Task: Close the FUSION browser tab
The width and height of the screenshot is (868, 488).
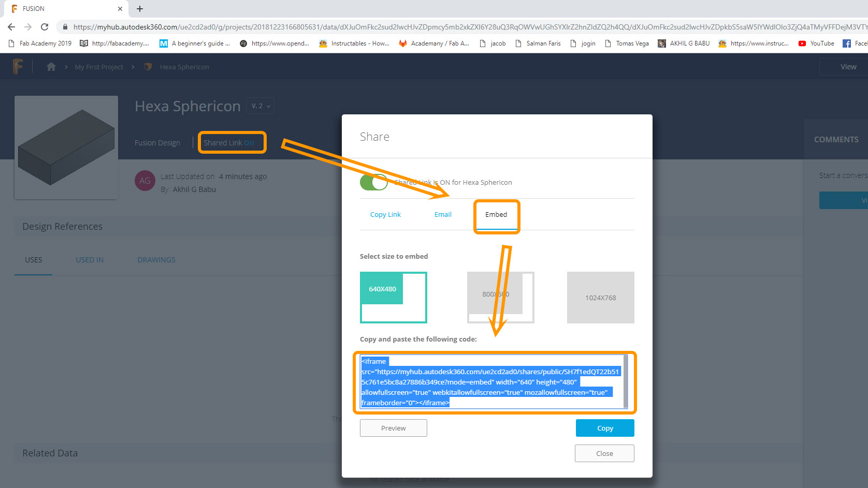Action: pos(120,9)
